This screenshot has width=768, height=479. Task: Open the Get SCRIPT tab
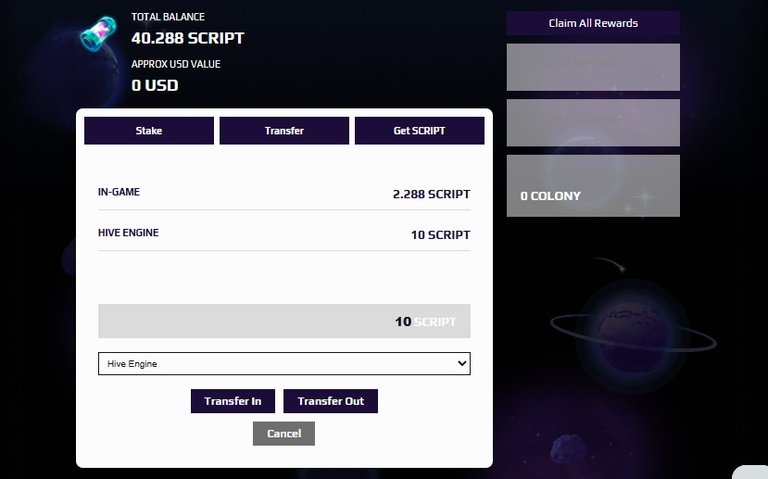419,131
